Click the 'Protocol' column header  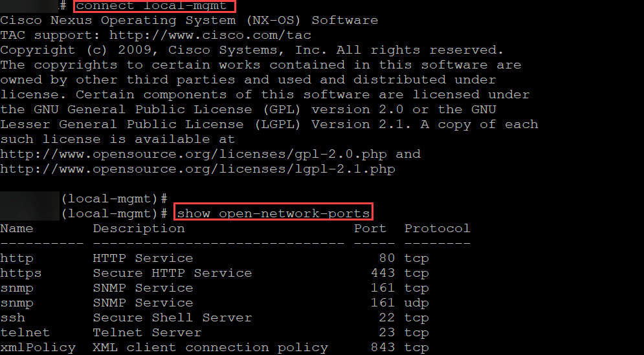(x=438, y=228)
